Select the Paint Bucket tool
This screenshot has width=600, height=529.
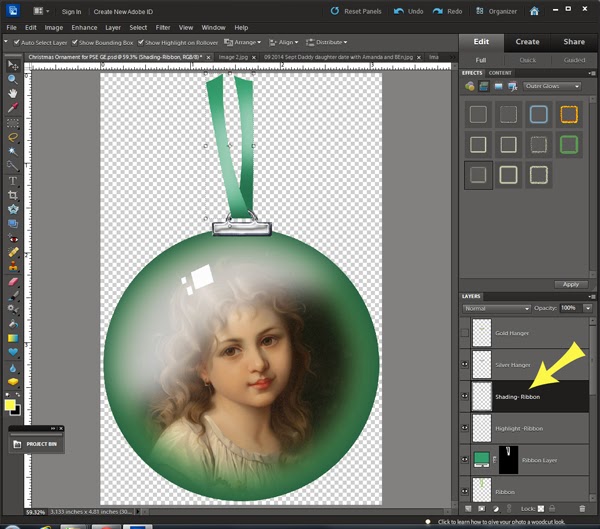coord(12,323)
